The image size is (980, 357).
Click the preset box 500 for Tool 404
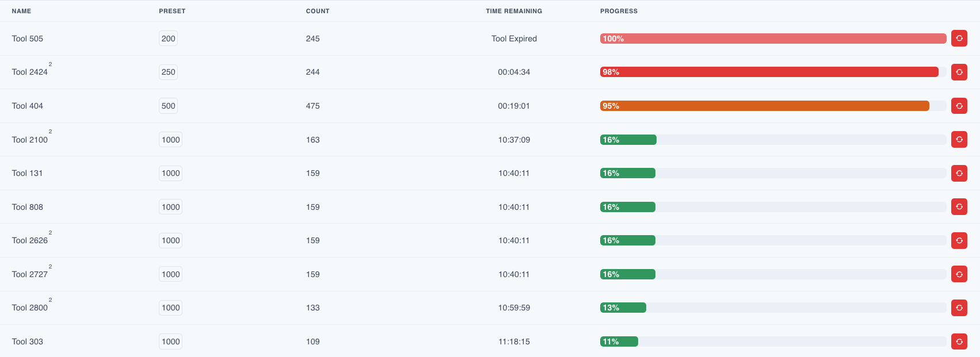(x=169, y=106)
